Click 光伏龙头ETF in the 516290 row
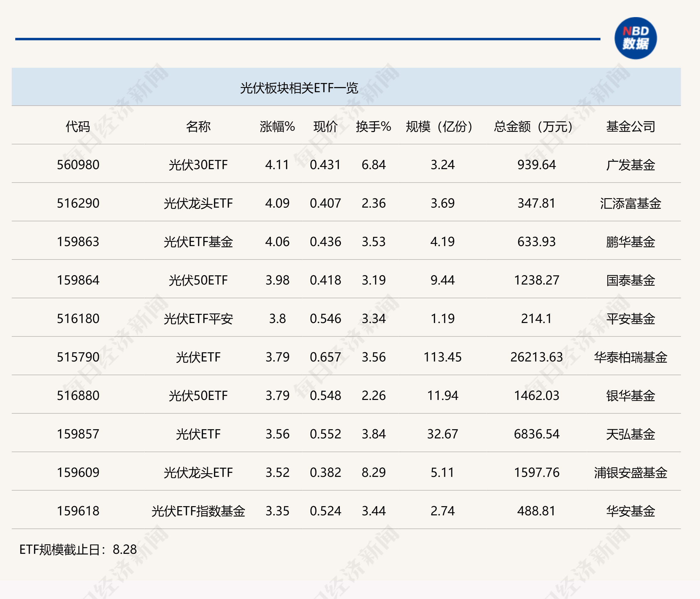This screenshot has width=700, height=599. [198, 203]
